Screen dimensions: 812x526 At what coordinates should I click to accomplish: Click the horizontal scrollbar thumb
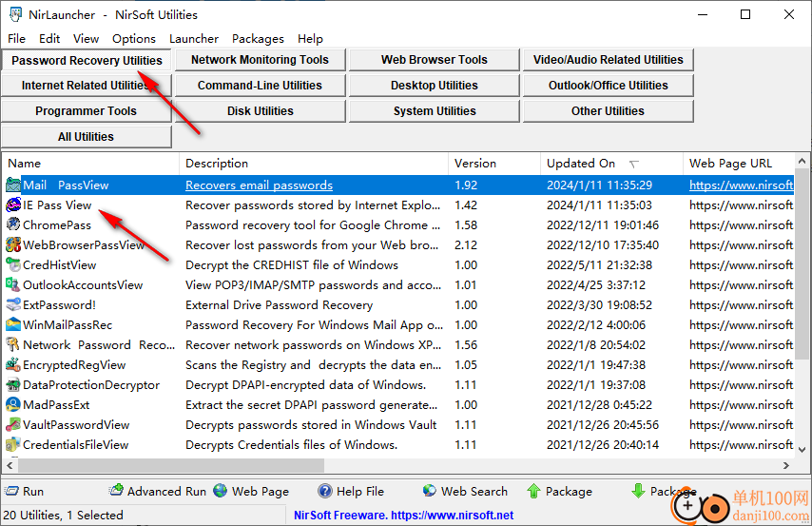pyautogui.click(x=171, y=465)
